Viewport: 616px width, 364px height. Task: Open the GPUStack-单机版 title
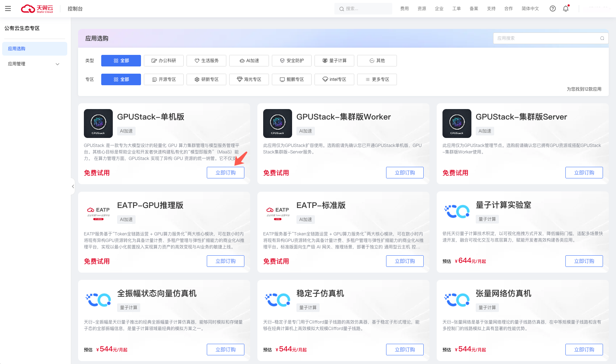point(151,117)
